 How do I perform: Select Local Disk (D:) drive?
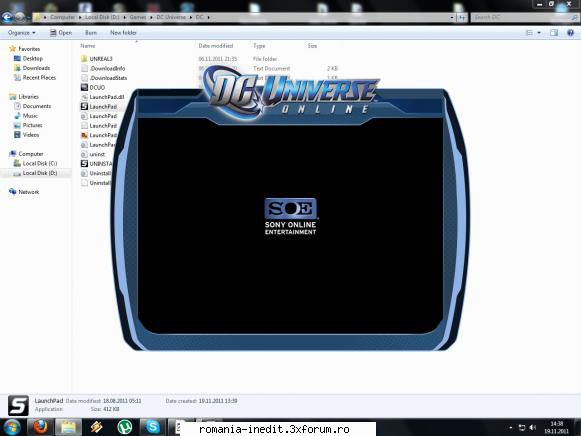[x=35, y=173]
